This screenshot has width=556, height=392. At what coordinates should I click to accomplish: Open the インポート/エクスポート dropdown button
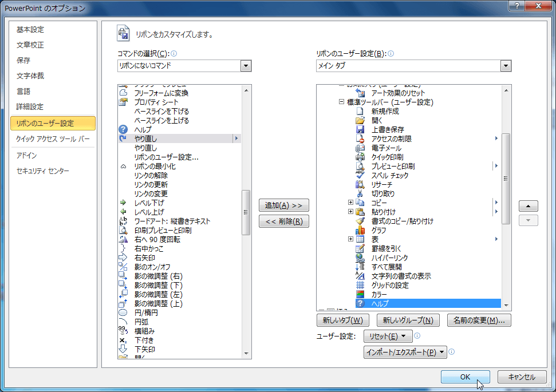[405, 352]
